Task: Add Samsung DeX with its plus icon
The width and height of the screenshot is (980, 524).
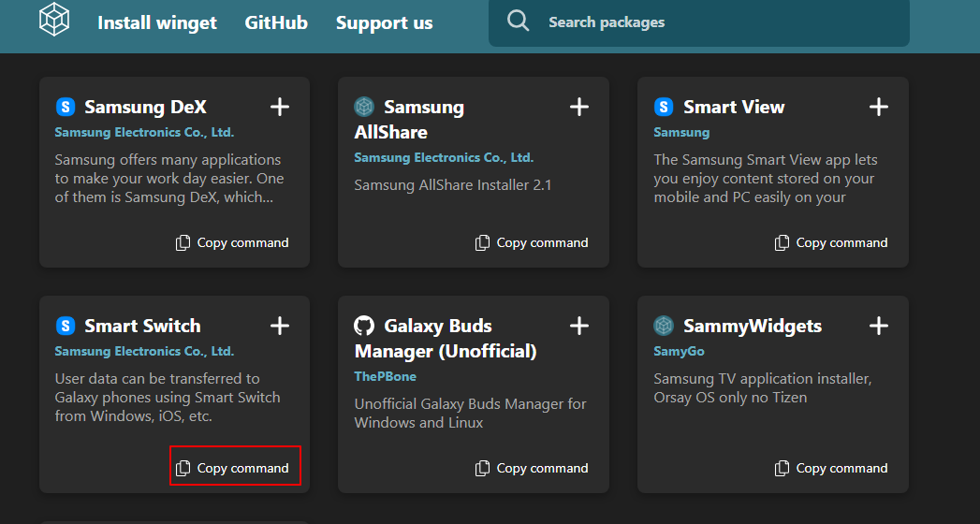Action: point(279,107)
